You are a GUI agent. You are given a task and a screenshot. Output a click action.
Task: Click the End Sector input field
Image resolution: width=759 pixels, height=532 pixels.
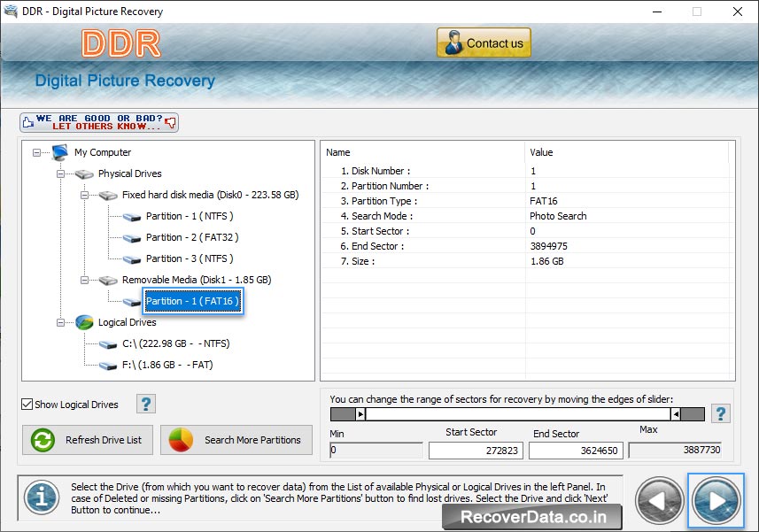(x=576, y=451)
